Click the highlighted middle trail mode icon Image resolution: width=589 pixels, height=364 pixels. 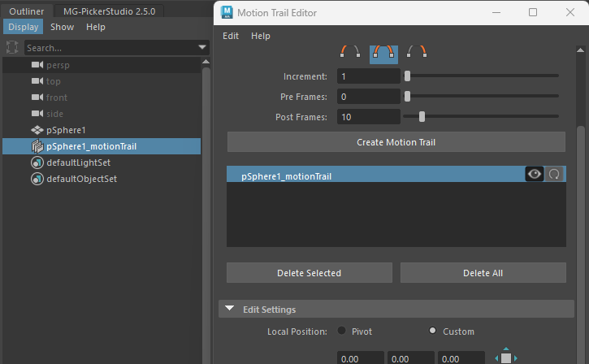click(383, 52)
